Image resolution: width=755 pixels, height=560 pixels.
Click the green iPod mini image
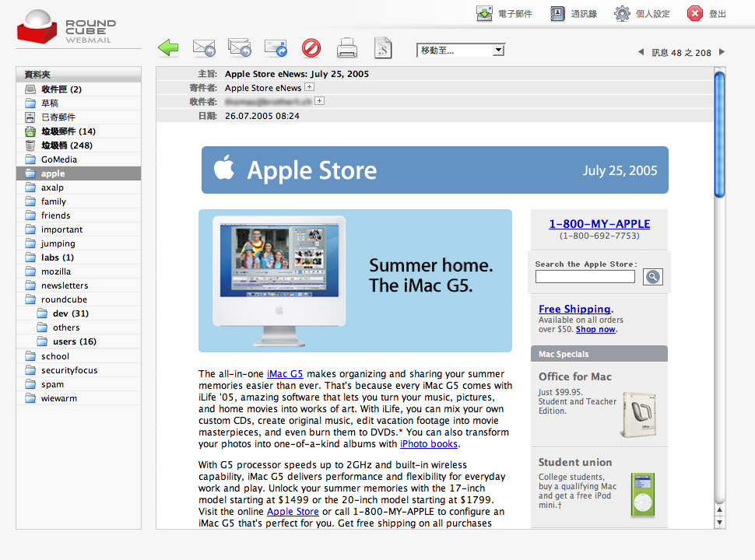(x=643, y=495)
